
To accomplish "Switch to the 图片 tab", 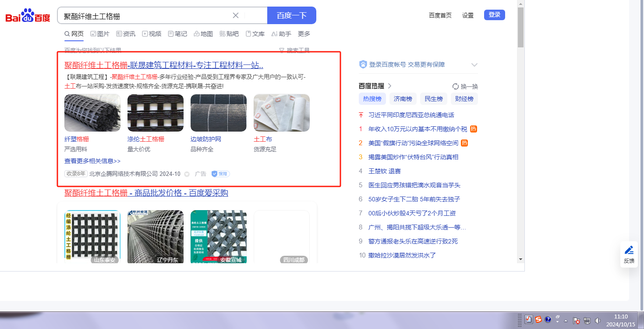I will click(100, 34).
